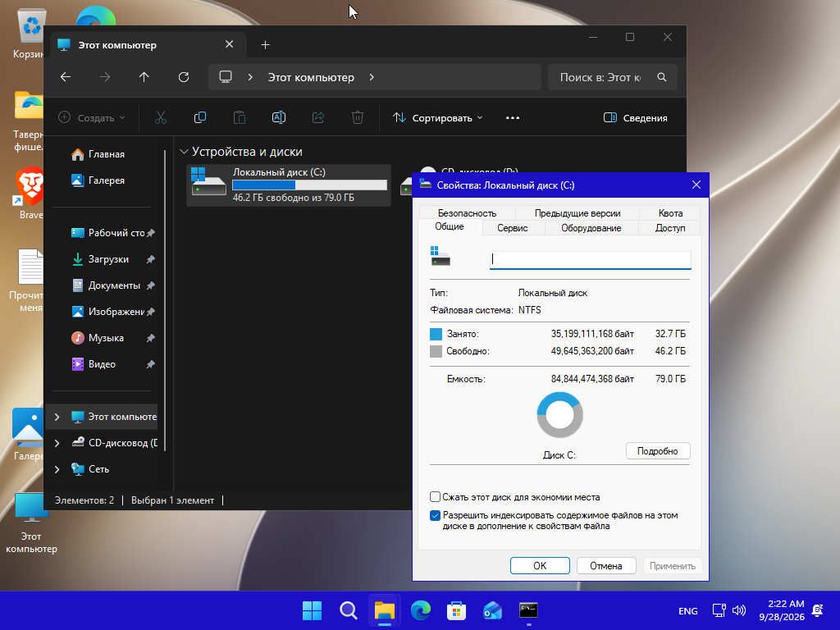This screenshot has height=630, width=840.
Task: Open the Создать dropdown
Action: tap(92, 117)
